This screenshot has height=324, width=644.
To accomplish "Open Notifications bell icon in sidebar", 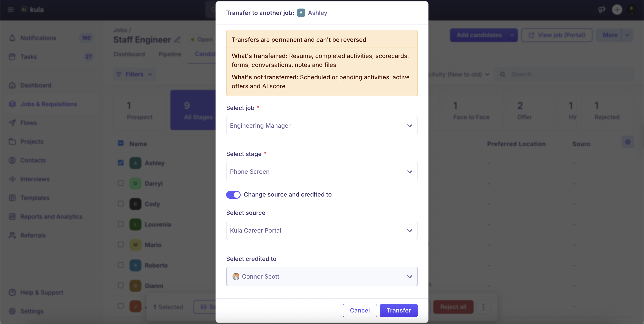I will [12, 38].
